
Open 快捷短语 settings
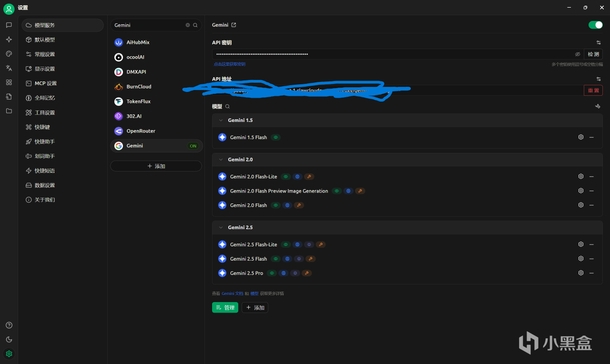(62, 171)
